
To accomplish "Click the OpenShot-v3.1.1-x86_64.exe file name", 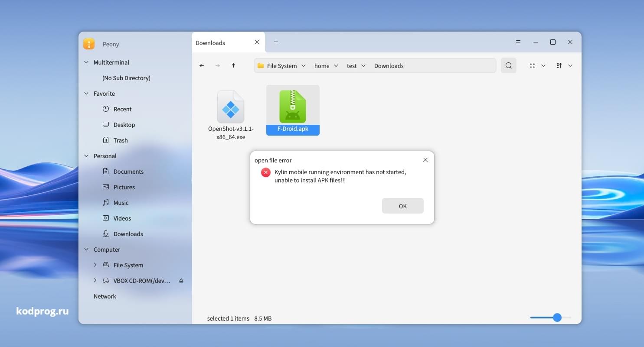I will click(231, 133).
